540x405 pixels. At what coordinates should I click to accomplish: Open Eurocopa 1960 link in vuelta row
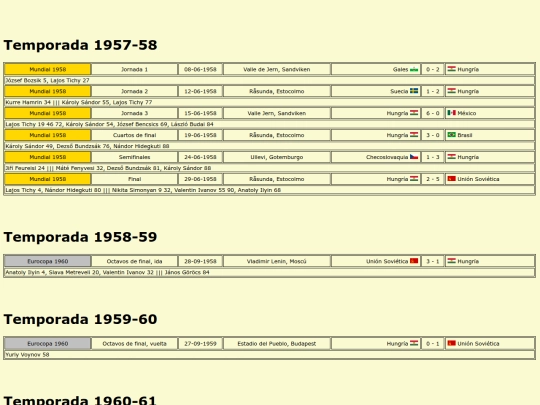(x=48, y=344)
